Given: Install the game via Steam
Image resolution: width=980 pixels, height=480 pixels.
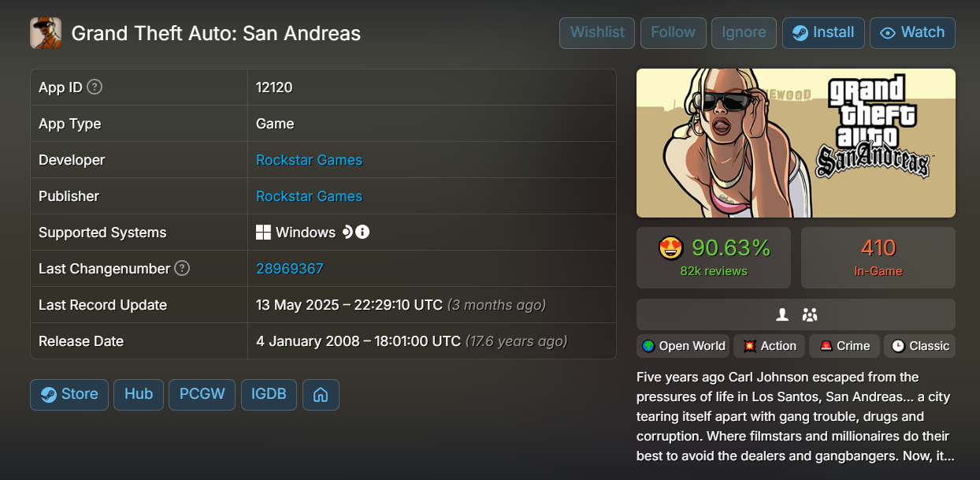Looking at the screenshot, I should tap(823, 32).
